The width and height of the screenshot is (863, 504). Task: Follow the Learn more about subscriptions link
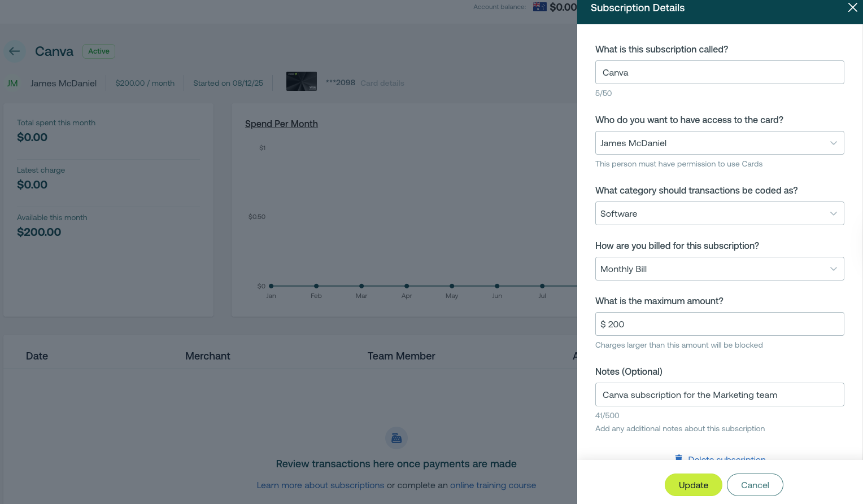click(x=320, y=485)
